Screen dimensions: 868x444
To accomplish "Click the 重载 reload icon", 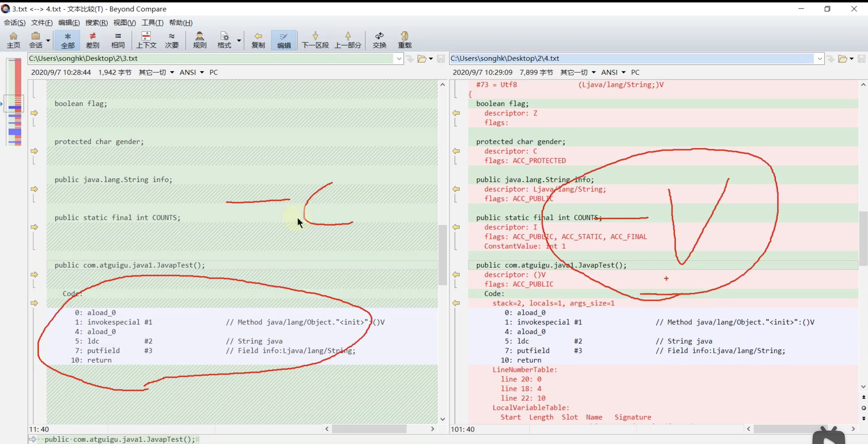I will (x=405, y=40).
